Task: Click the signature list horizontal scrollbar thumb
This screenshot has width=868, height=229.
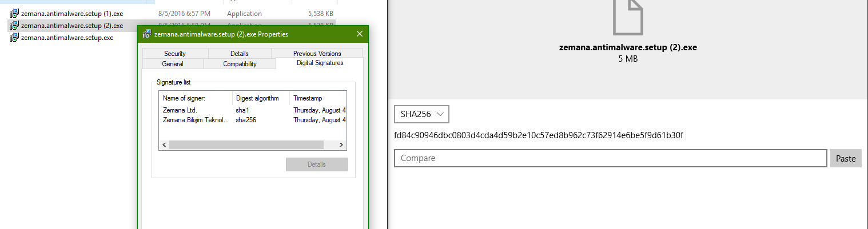Action: coord(246,145)
